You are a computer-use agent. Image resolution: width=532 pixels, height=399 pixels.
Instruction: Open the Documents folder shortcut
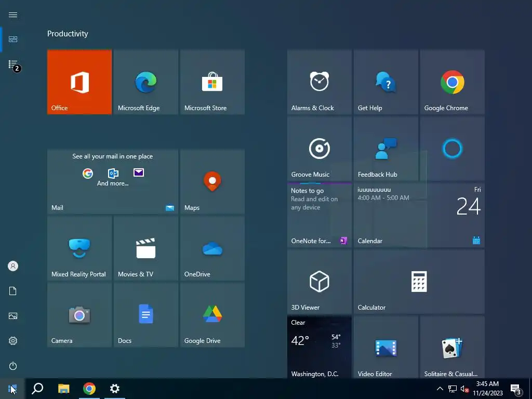pyautogui.click(x=13, y=291)
